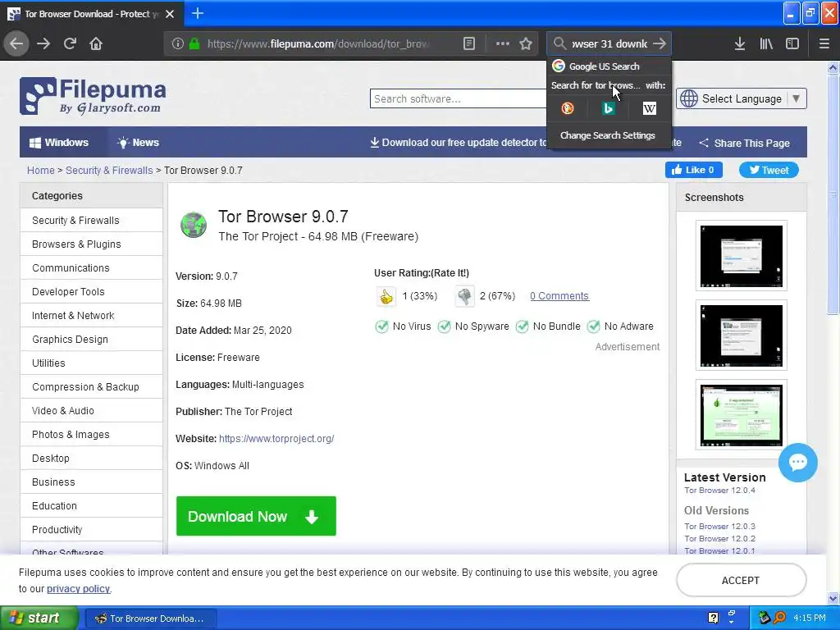Screen dimensions: 840x630
Task: Open Compression & Backup category
Action: pos(92,387)
